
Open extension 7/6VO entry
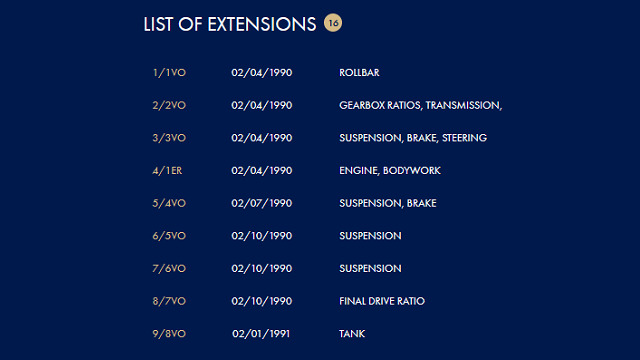169,269
